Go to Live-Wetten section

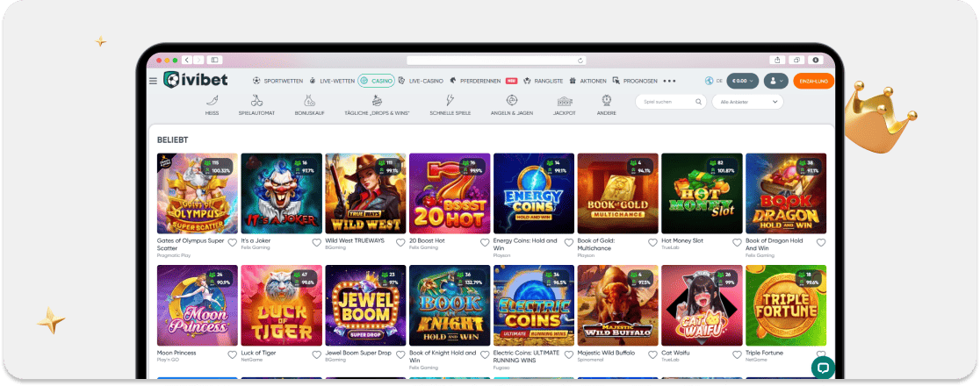coord(331,82)
